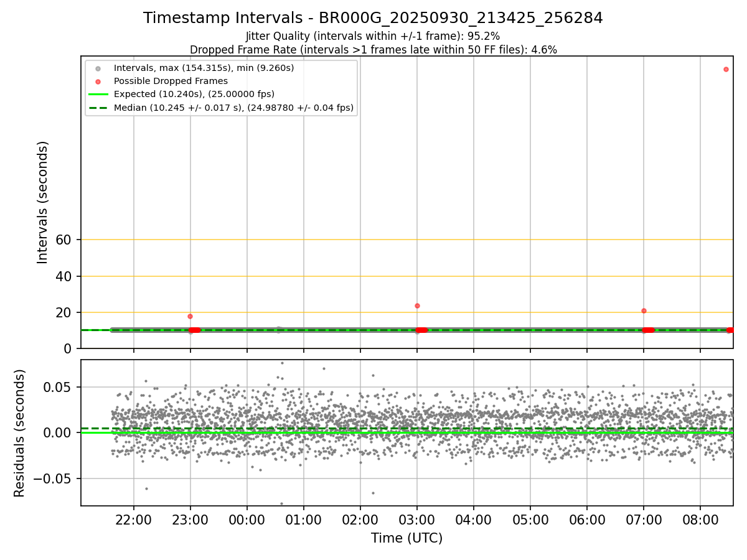This screenshot has width=747, height=560.
Task: Click the 'Intervals (seconds)' y-axis label
Action: coord(42,202)
